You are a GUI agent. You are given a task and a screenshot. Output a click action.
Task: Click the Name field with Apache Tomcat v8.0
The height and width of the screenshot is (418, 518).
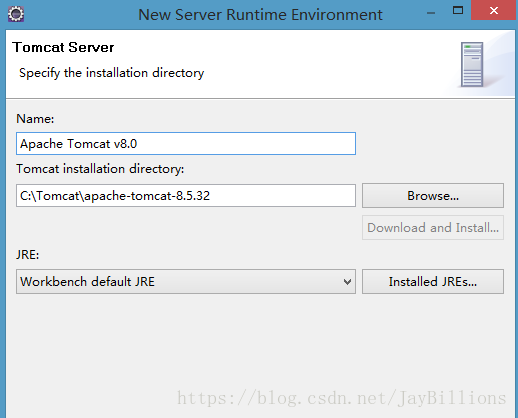(186, 144)
